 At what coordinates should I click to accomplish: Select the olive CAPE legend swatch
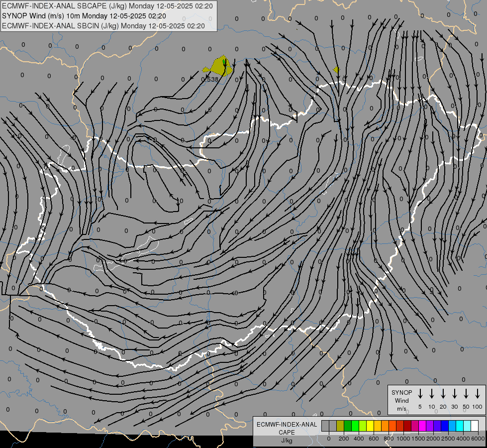pyautogui.click(x=340, y=426)
